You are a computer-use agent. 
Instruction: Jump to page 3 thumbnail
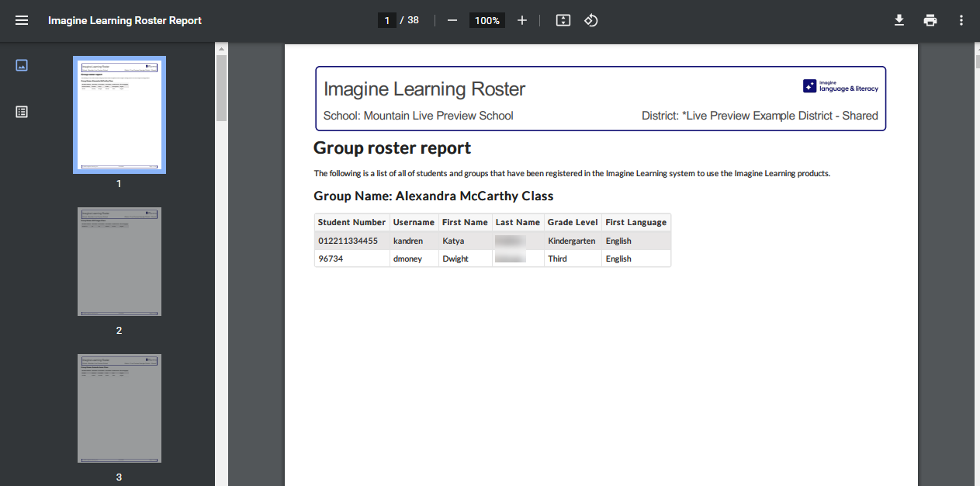(x=119, y=408)
